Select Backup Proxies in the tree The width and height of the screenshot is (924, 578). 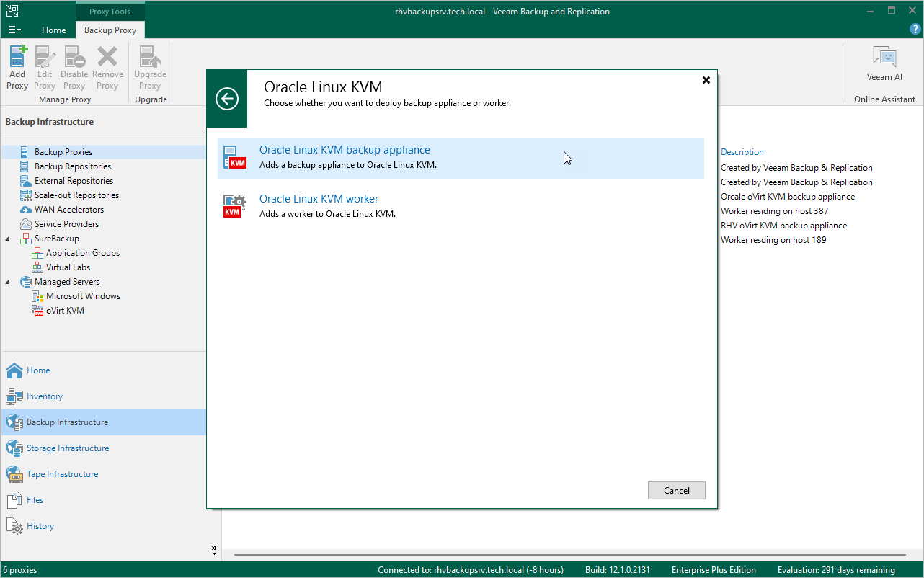pos(63,152)
